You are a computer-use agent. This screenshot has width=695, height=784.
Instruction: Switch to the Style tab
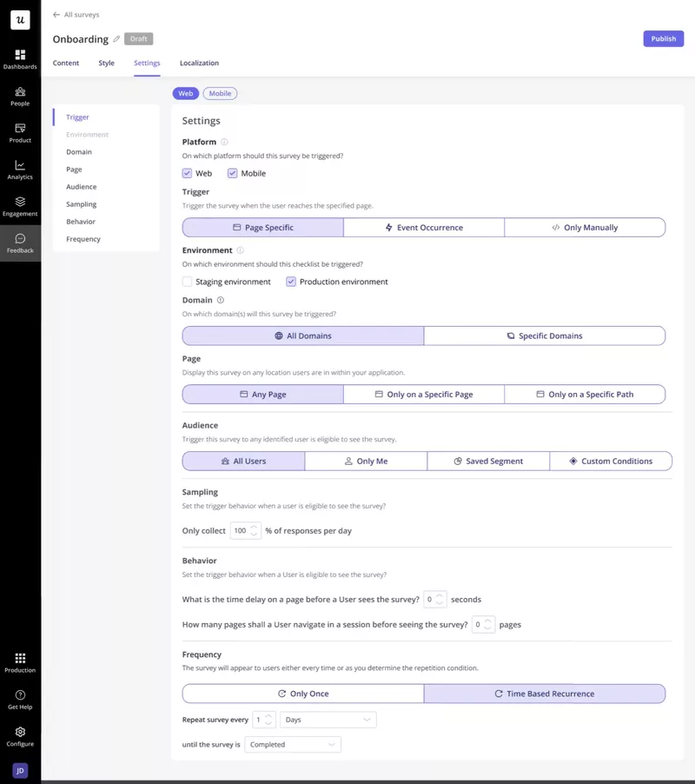pyautogui.click(x=106, y=63)
